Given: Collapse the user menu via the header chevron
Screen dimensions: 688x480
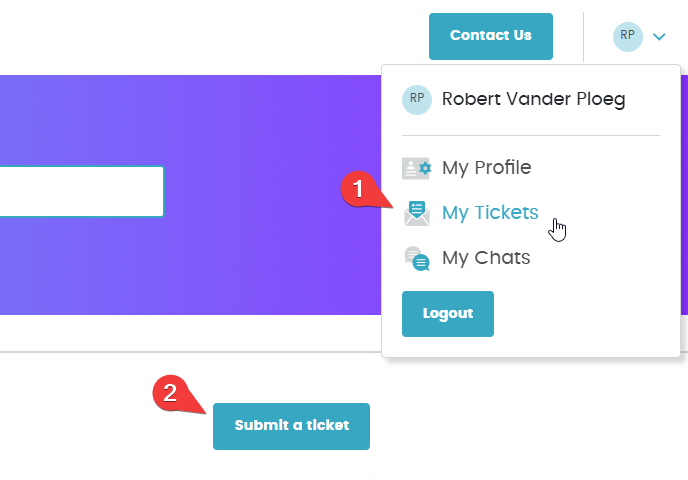Looking at the screenshot, I should [659, 37].
